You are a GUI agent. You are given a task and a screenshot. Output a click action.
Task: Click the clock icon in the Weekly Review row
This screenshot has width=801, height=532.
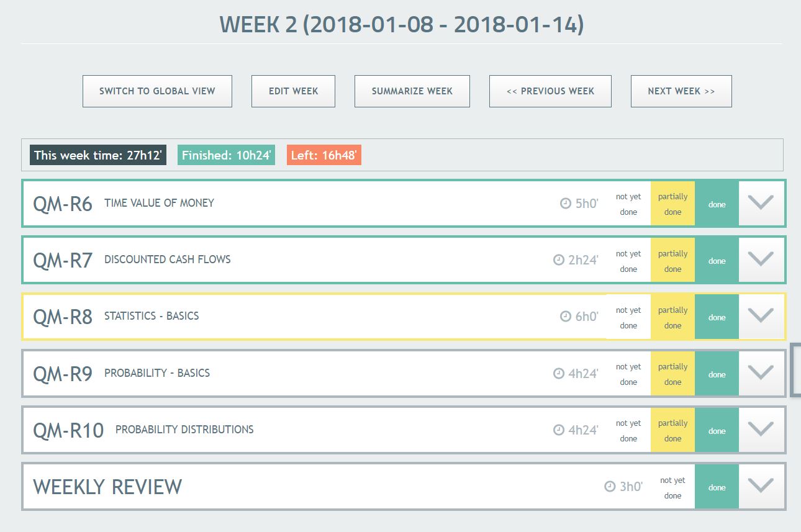[610, 486]
